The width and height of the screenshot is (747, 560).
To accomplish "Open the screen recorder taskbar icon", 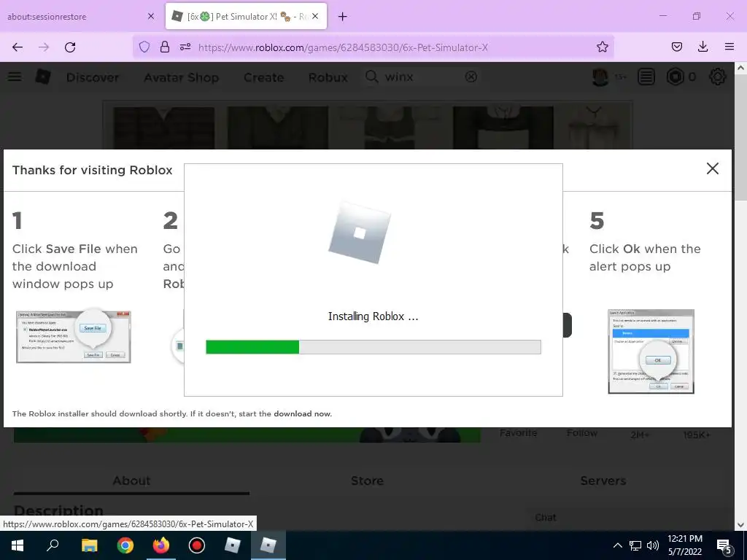I will [196, 545].
